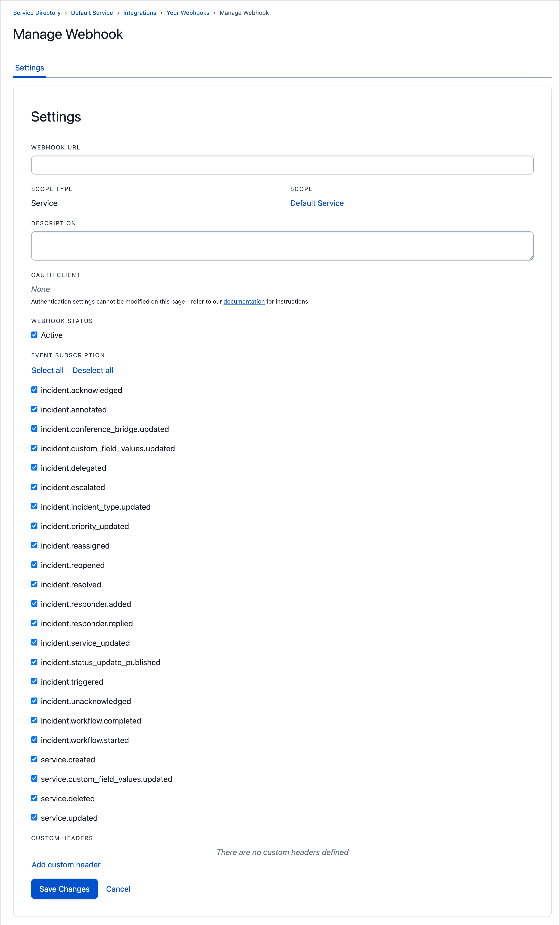
Task: Click Deselect all events link
Action: point(93,371)
